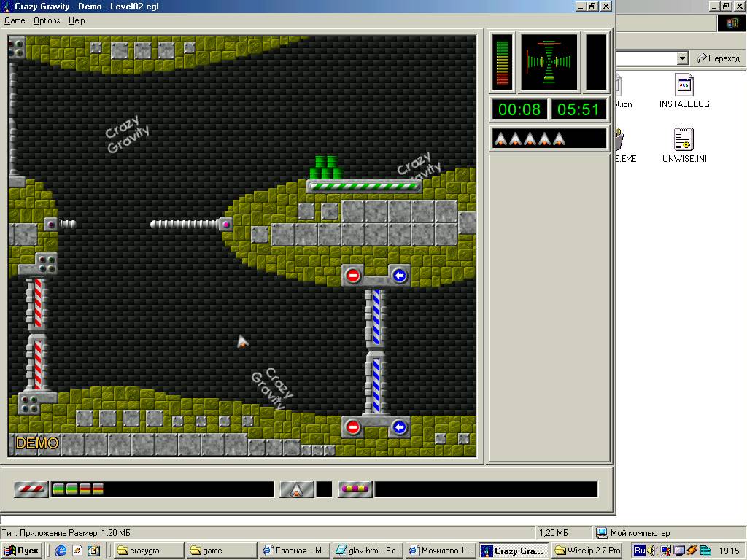The width and height of the screenshot is (747, 560).
Task: Expand the Explorer address bar dropdown
Action: (x=682, y=58)
